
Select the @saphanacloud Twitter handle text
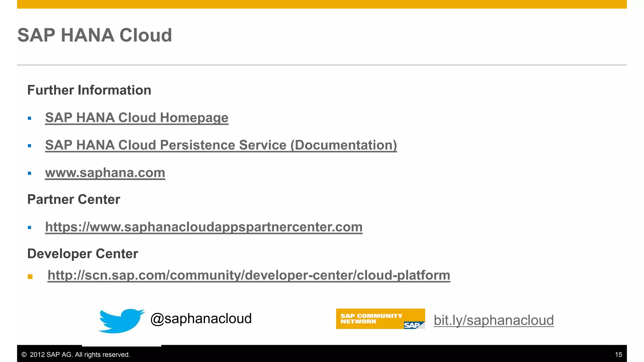[x=201, y=319]
